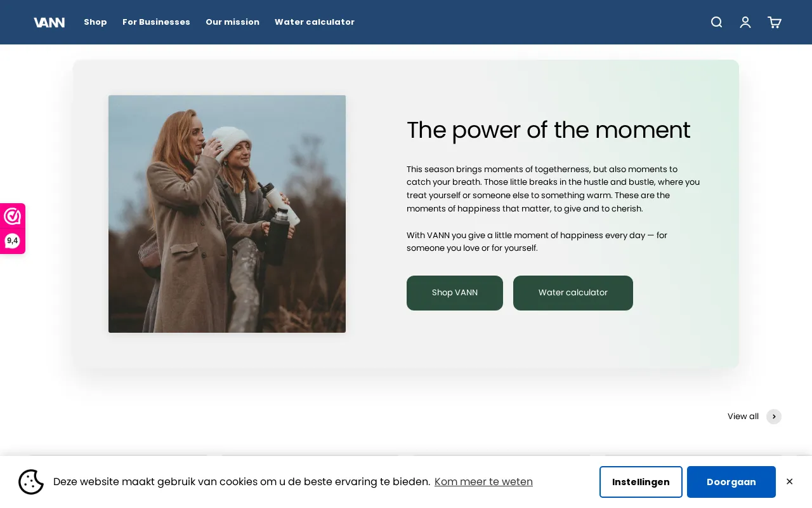
Task: Click the arrow next to View all
Action: click(x=774, y=417)
